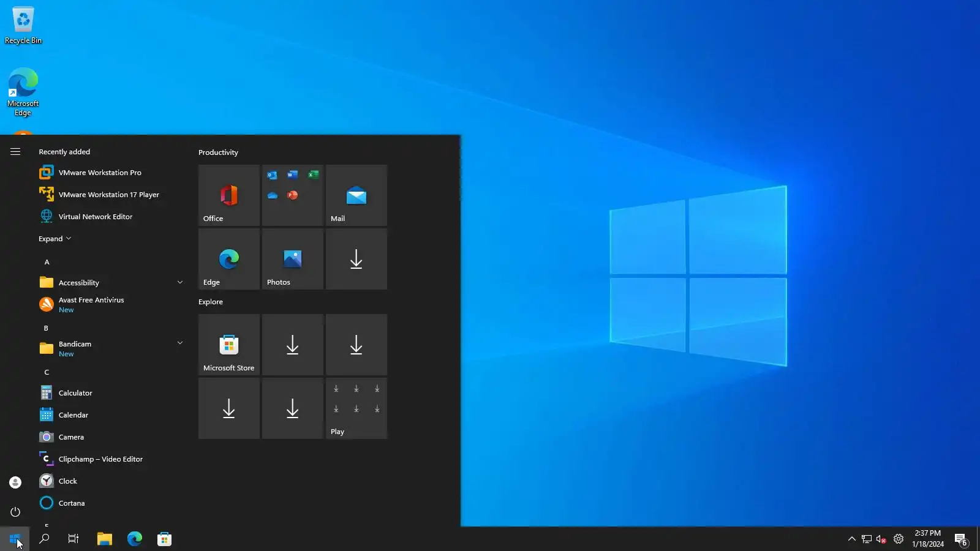Open the Office tile
980x551 pixels.
[229, 195]
